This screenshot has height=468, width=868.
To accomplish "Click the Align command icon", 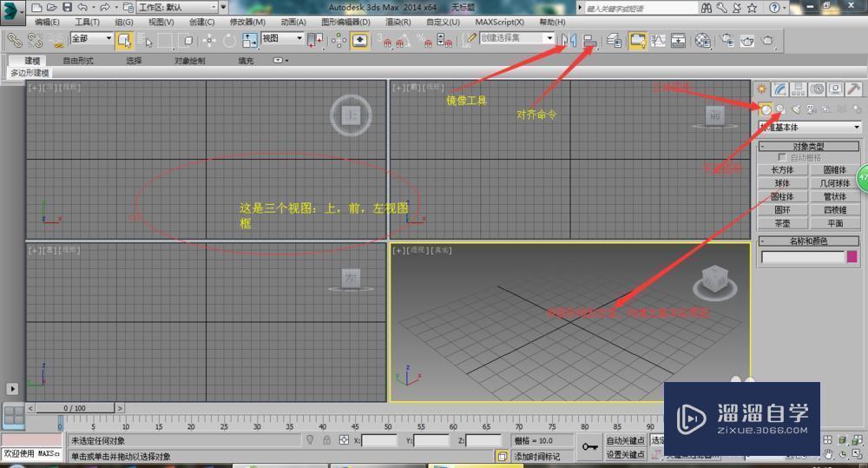I will [590, 41].
